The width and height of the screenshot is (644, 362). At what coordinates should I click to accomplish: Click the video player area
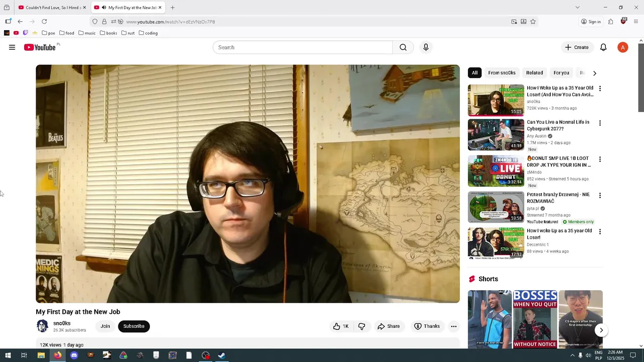click(x=248, y=184)
